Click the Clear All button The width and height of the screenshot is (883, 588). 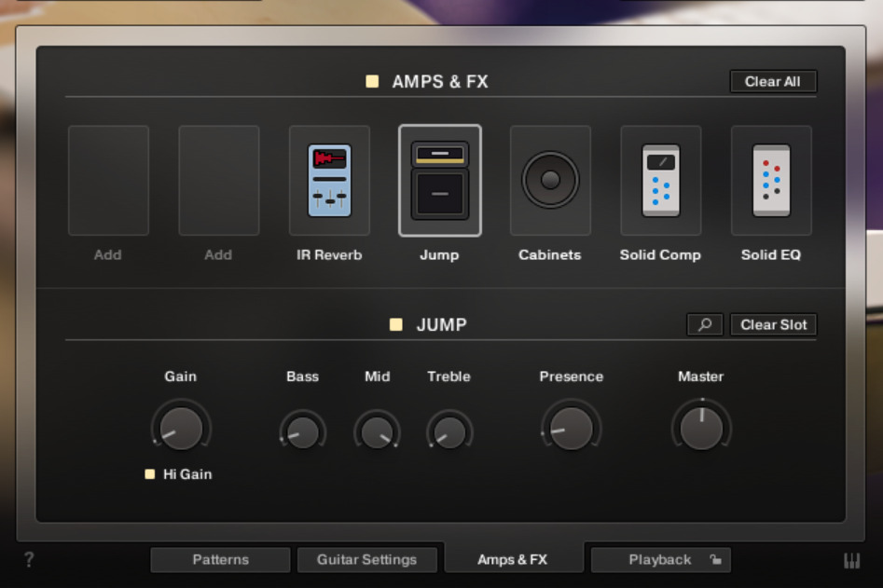tap(773, 82)
